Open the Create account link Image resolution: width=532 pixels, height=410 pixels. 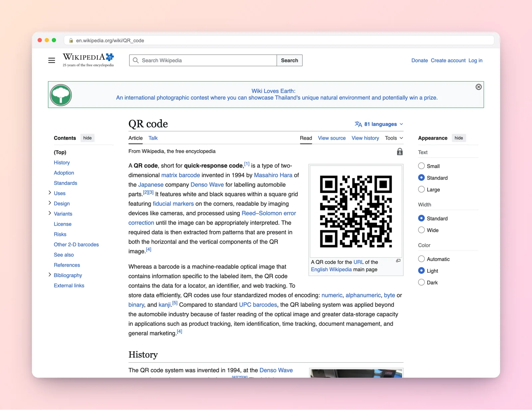point(448,61)
